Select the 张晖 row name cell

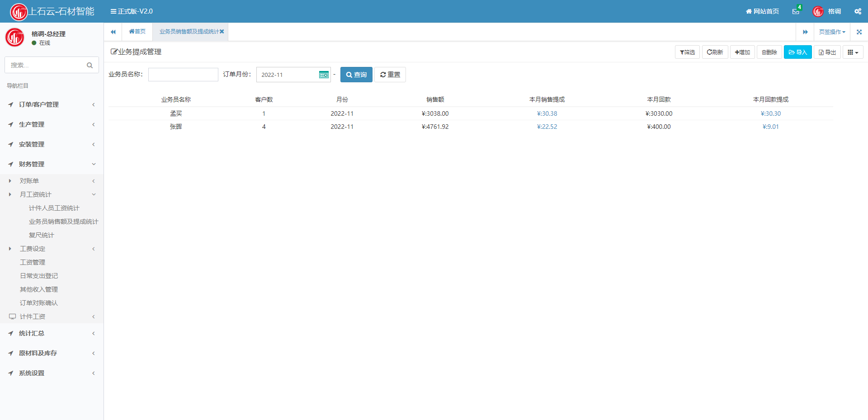coord(176,127)
